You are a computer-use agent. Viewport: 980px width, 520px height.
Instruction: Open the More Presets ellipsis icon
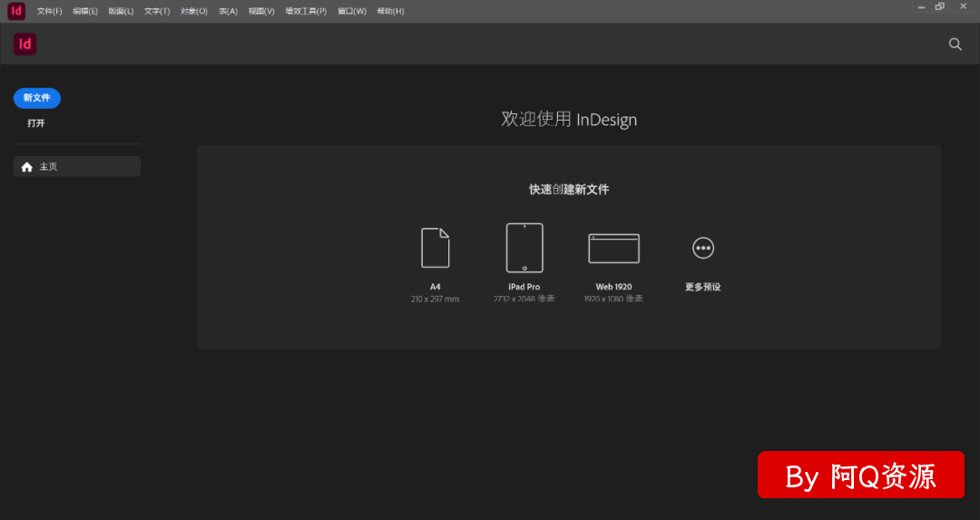pyautogui.click(x=703, y=248)
